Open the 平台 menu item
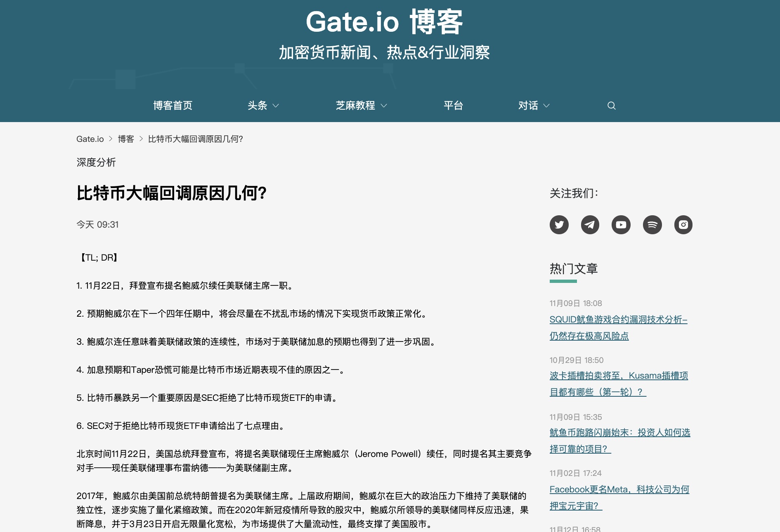Screen dimensions: 780x532 click(x=453, y=106)
